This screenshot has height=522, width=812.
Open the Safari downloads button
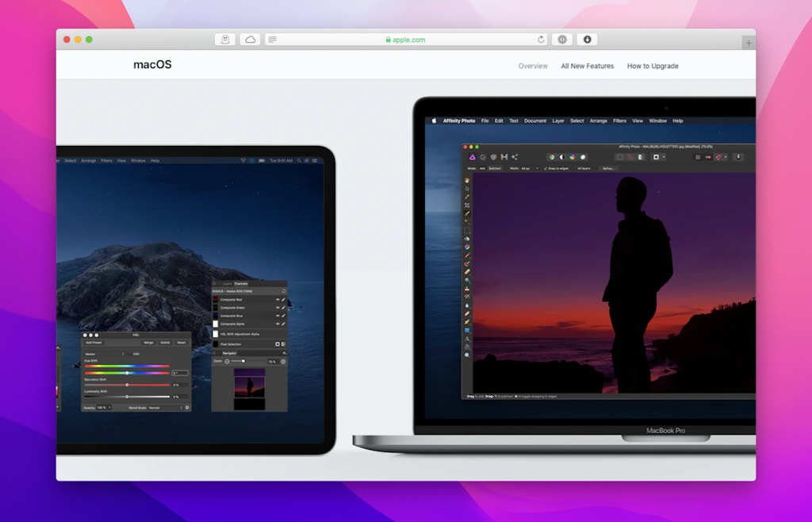point(587,40)
